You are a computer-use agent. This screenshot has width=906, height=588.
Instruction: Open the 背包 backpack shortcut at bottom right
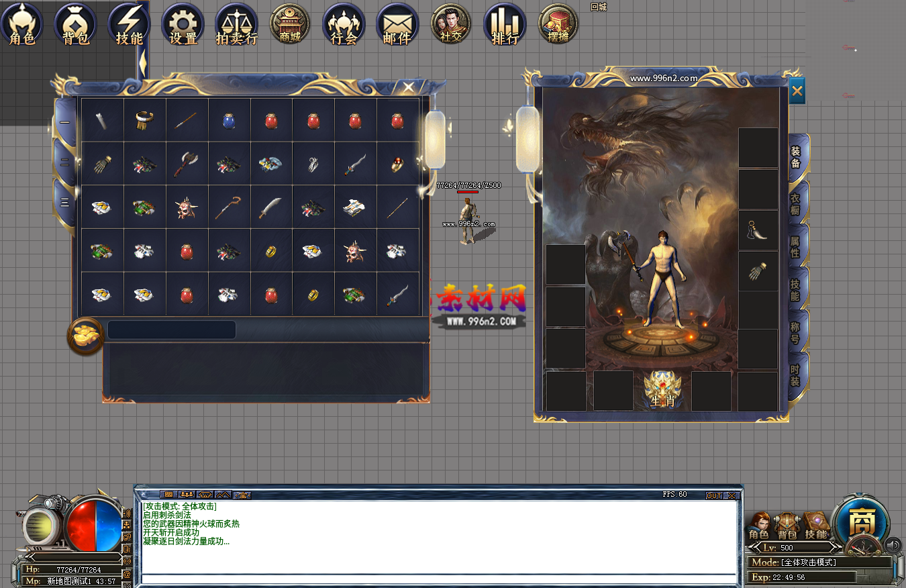click(787, 526)
